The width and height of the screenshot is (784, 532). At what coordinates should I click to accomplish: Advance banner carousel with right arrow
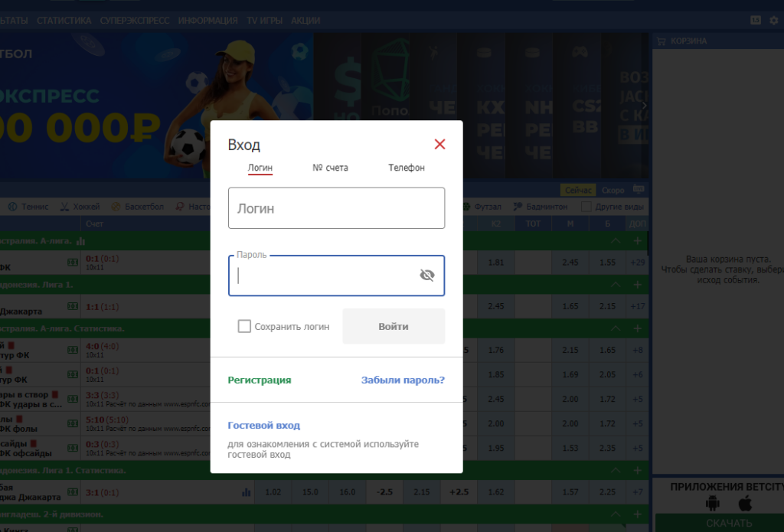[x=644, y=106]
